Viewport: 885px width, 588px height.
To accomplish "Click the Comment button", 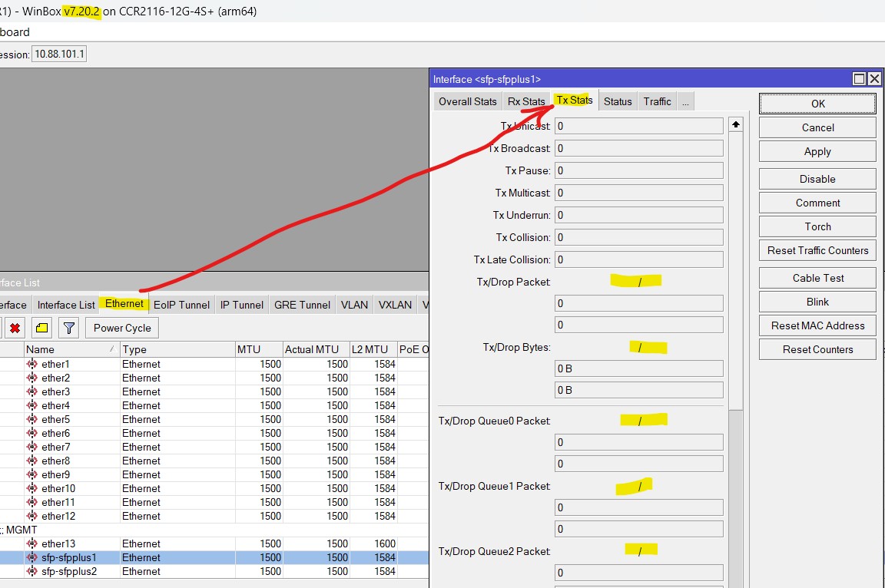I will 817,203.
